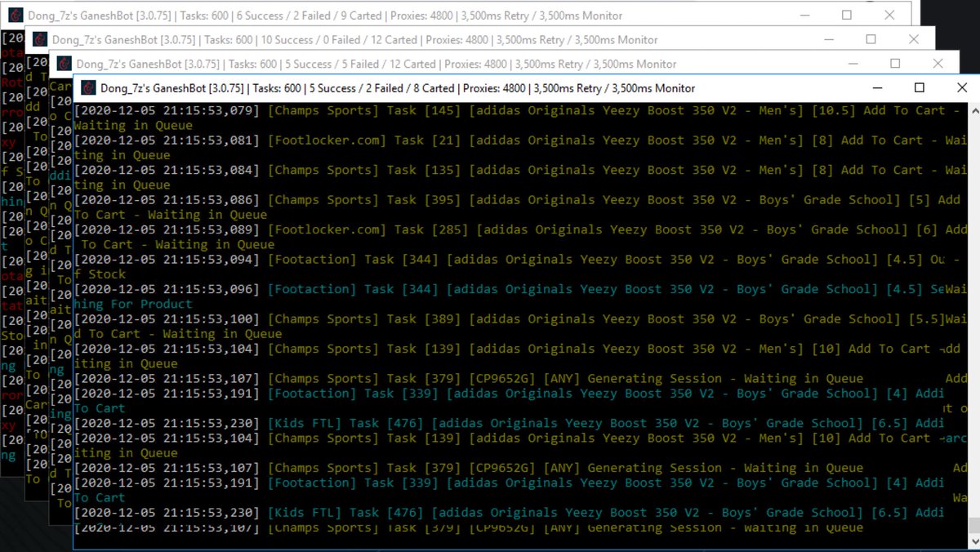Minimize the front GaneshBot console window
Screen dimensions: 980x552
(x=877, y=87)
